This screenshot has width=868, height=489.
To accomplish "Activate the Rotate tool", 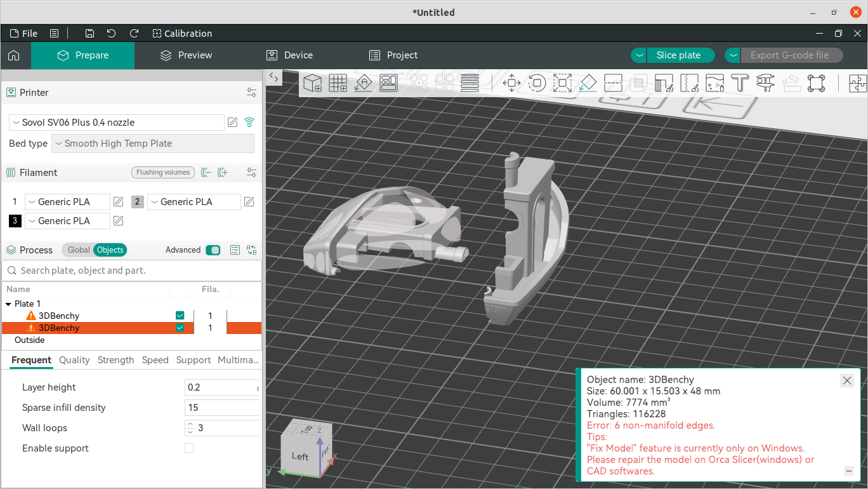I will [537, 83].
